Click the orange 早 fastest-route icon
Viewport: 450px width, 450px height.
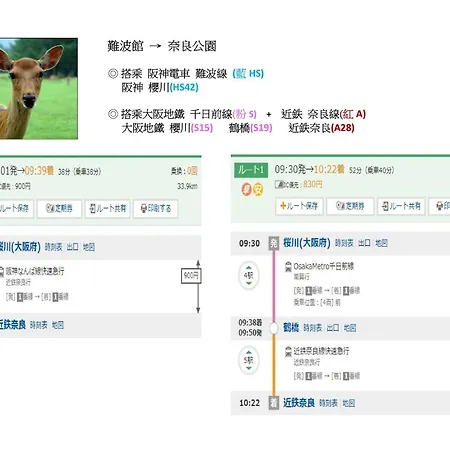(246, 189)
